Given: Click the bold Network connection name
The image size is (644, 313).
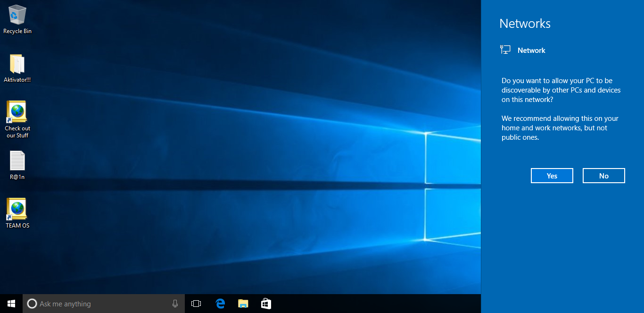Looking at the screenshot, I should tap(531, 51).
